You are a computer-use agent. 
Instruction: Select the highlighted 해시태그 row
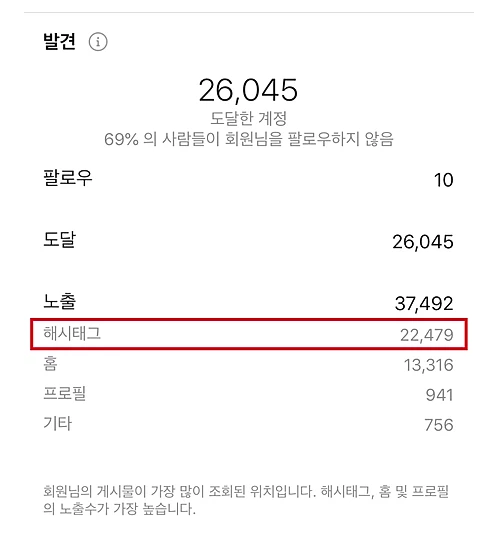249,334
